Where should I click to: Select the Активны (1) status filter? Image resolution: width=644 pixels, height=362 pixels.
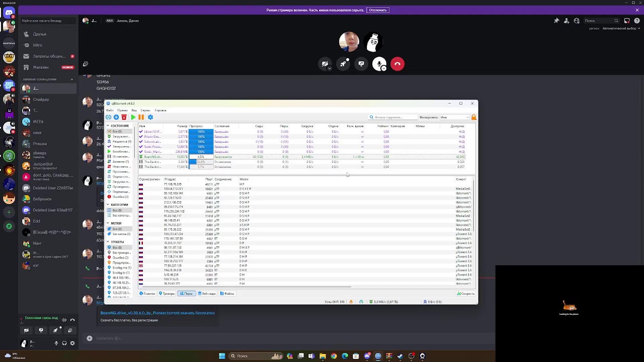tap(120, 162)
